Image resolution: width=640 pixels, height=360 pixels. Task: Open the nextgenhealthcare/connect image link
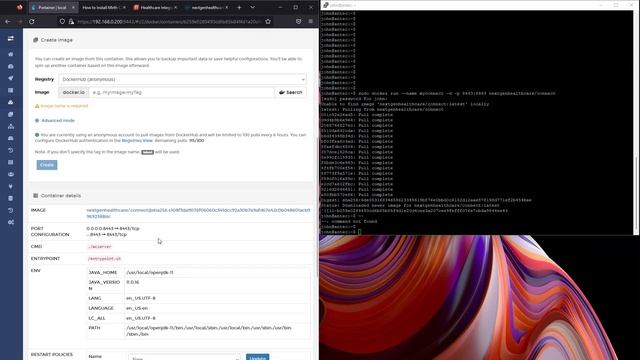pyautogui.click(x=198, y=213)
